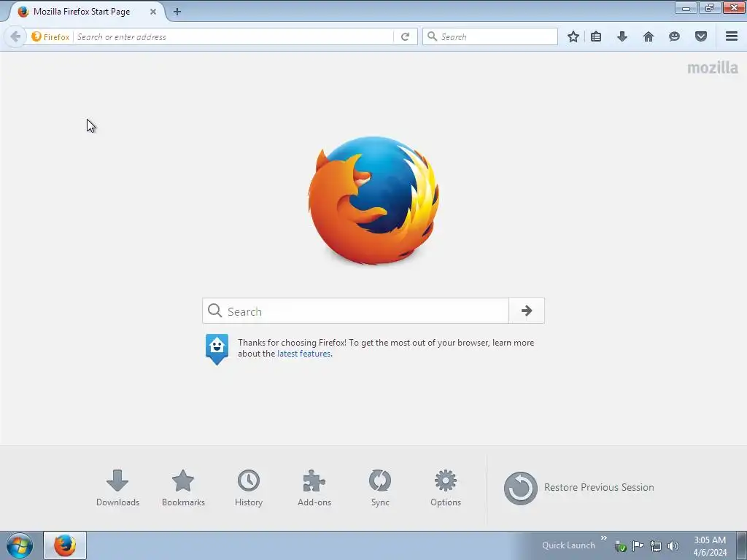747x560 pixels.
Task: Click the magnifier icon in toolbar search box
Action: pyautogui.click(x=432, y=36)
